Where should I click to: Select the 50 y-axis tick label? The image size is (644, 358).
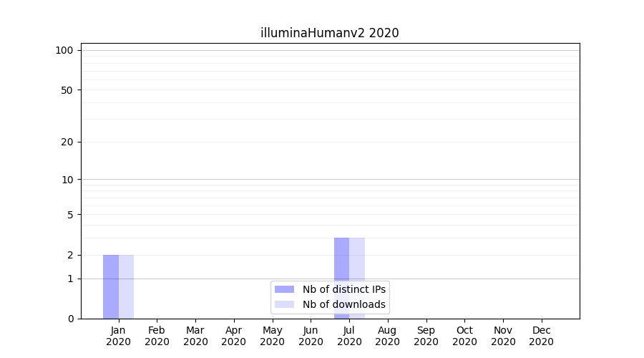[67, 90]
